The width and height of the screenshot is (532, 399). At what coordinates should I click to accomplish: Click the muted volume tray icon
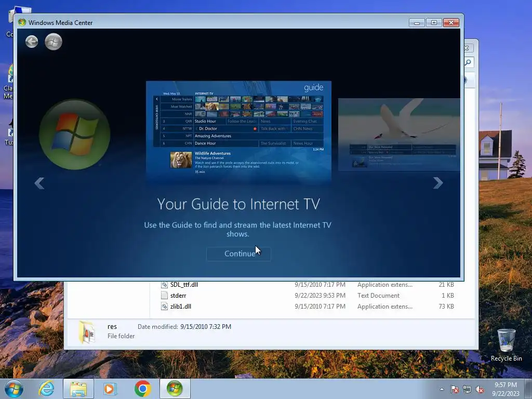[x=480, y=389]
